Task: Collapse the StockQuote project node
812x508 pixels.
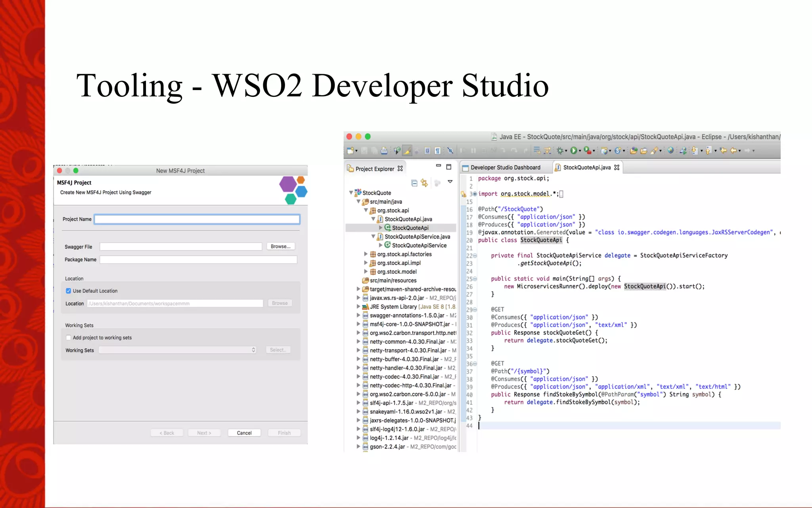Action: (x=351, y=193)
